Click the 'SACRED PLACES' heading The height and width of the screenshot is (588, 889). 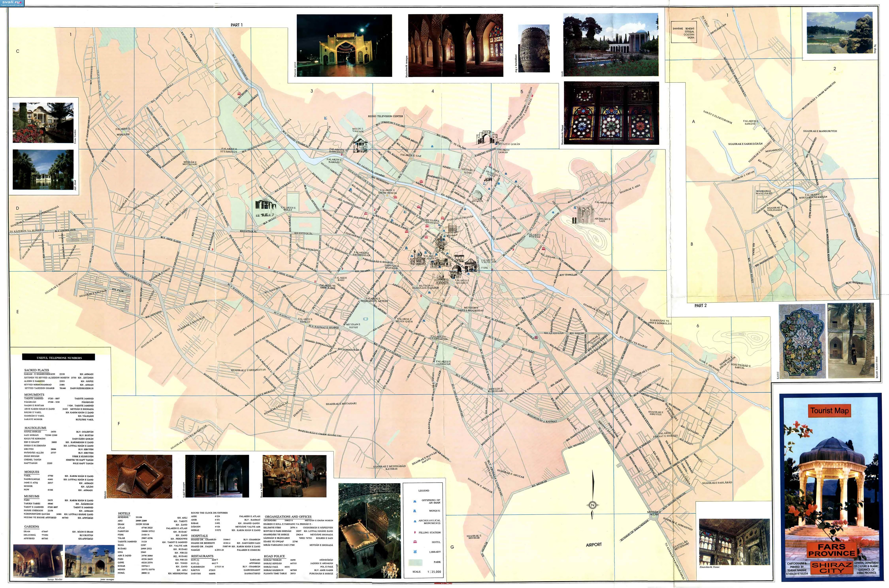click(x=36, y=370)
